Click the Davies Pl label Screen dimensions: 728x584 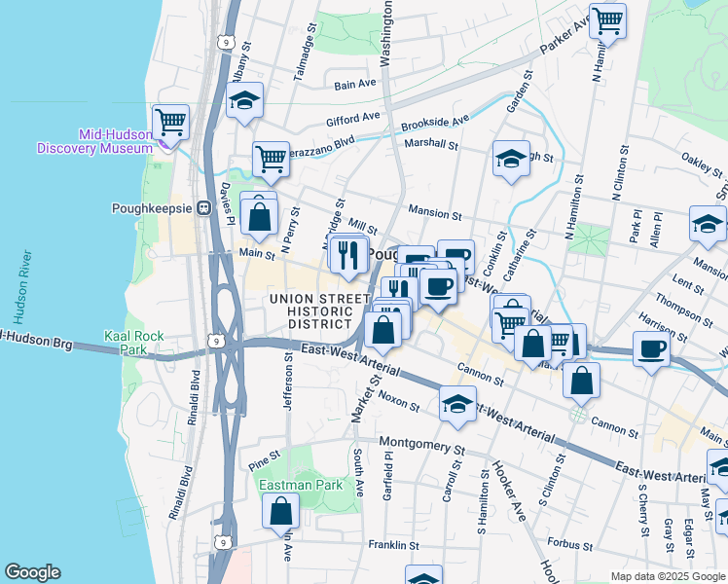click(x=226, y=203)
